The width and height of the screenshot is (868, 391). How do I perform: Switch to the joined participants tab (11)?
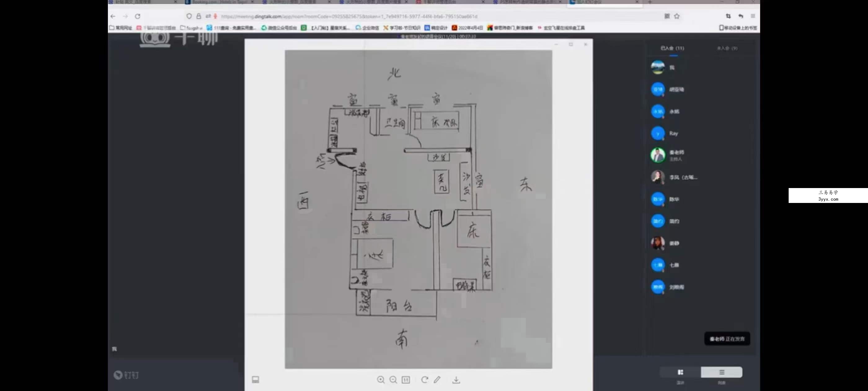click(672, 48)
